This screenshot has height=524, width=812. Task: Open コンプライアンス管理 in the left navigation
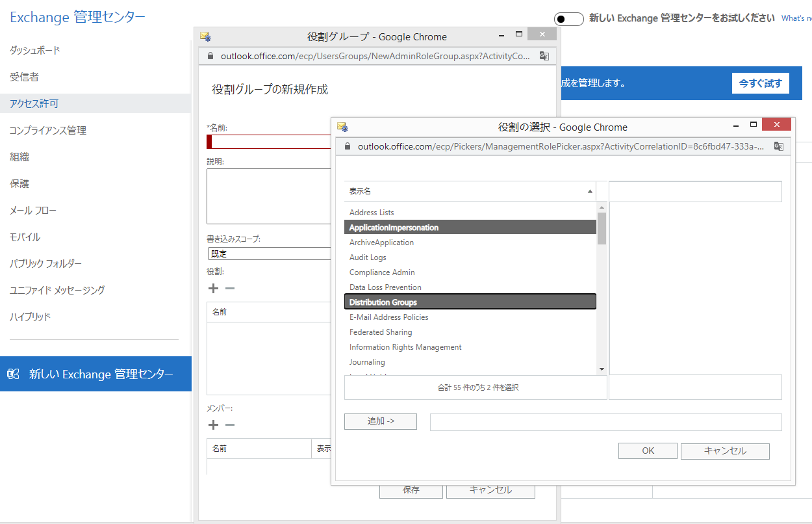click(x=47, y=130)
